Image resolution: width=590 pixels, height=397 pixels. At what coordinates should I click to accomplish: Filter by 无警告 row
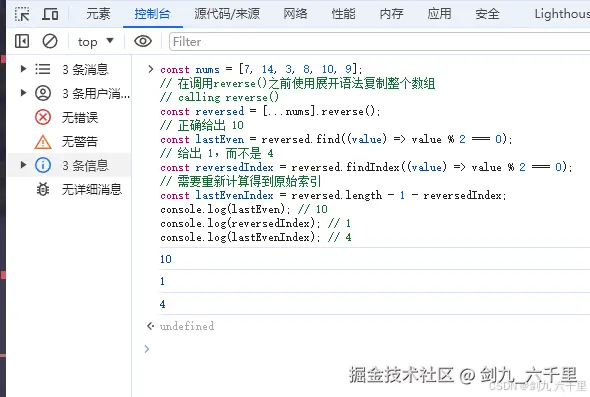[x=69, y=141]
